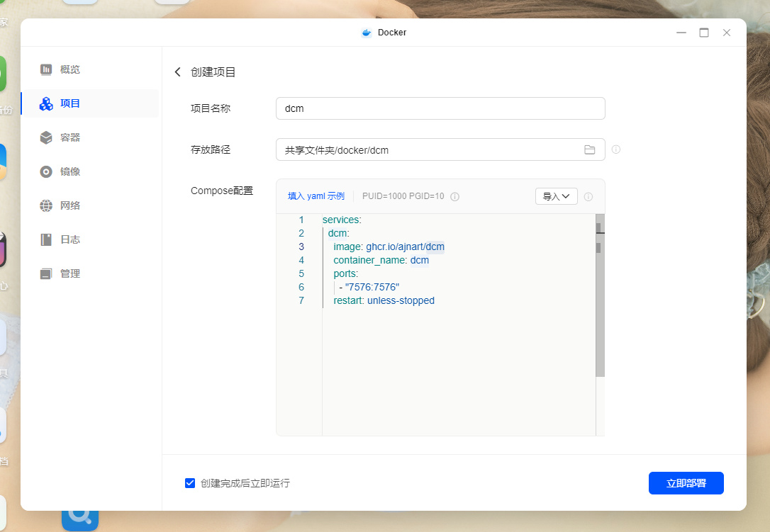Click the 'ports:' line in editor
This screenshot has height=532, width=770.
(x=346, y=273)
